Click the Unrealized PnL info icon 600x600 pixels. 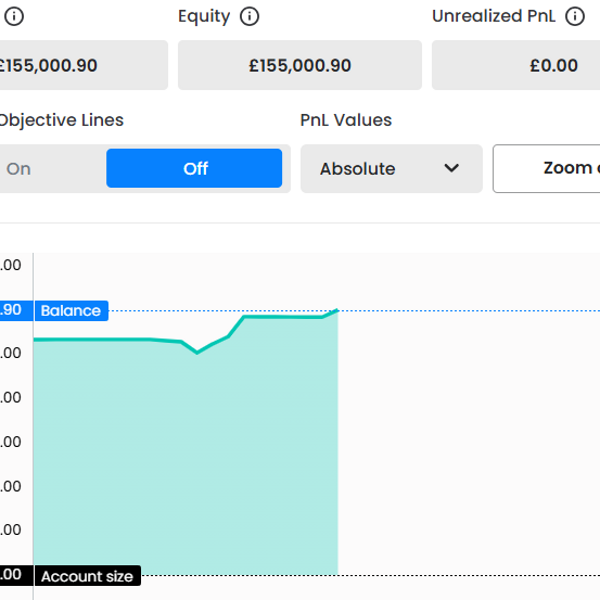[574, 16]
